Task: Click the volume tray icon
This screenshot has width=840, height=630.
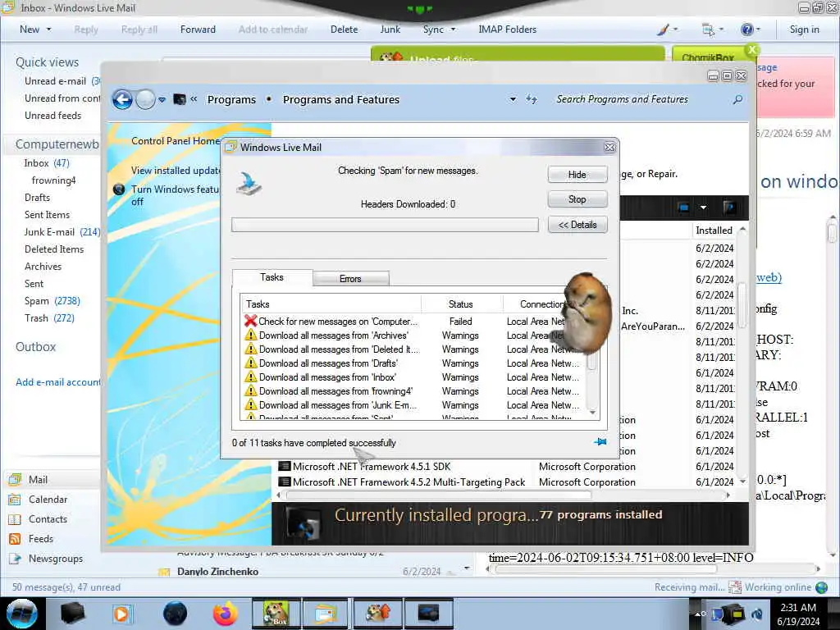Action: click(x=757, y=614)
